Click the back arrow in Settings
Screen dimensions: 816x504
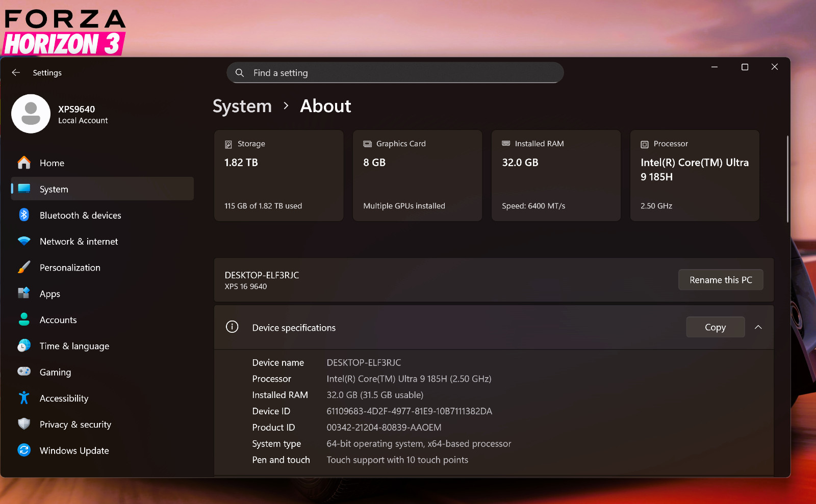[x=16, y=72]
